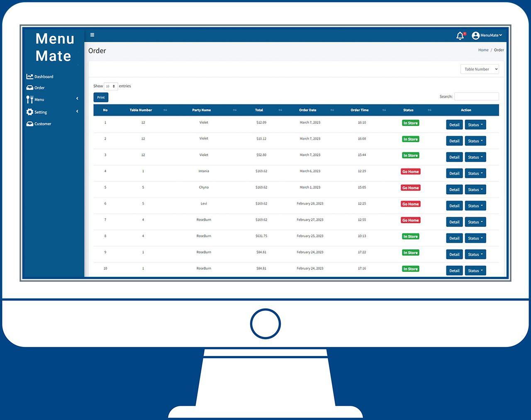
Task: Click the Menu Mate logo title
Action: point(54,47)
